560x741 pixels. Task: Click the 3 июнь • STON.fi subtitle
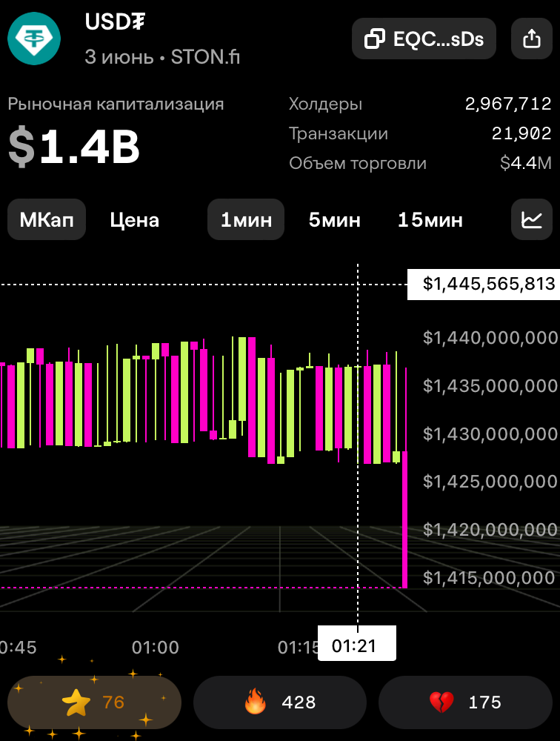pos(162,57)
